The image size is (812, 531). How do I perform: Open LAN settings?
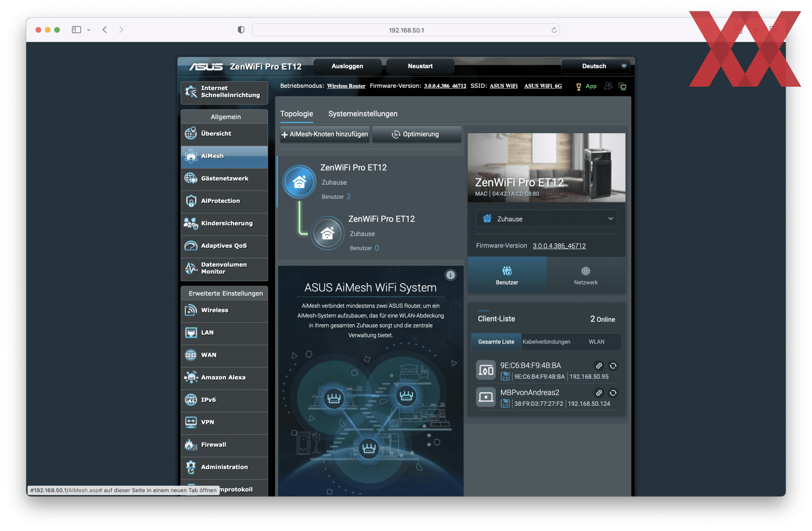pos(224,333)
